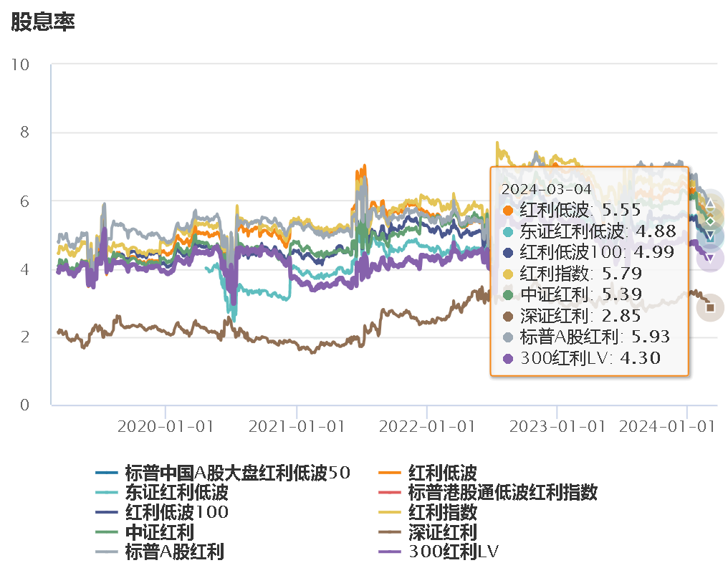Click the orange dot beside 红利低波: 5.55
Image resolution: width=728 pixels, height=573 pixels.
(x=508, y=211)
